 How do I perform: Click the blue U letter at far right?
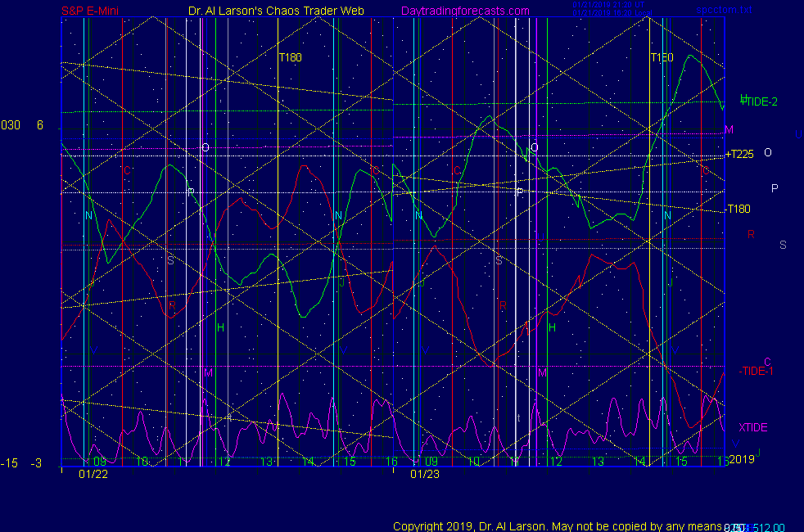pyautogui.click(x=798, y=135)
